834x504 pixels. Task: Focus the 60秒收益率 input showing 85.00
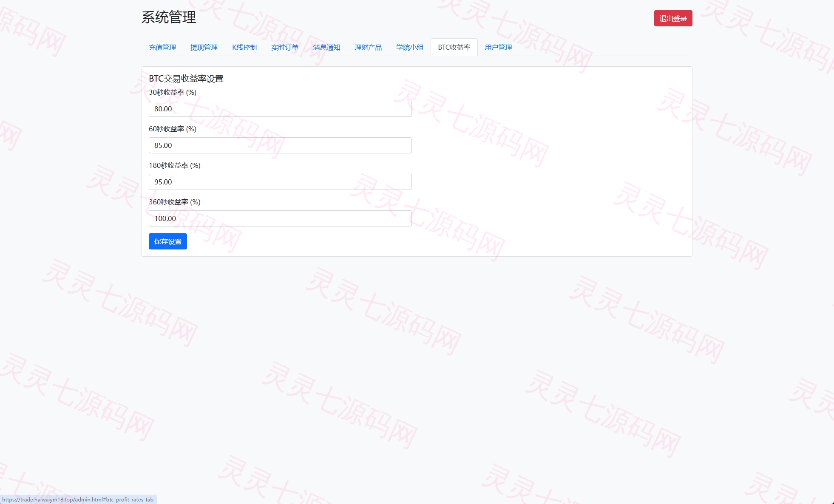click(280, 145)
